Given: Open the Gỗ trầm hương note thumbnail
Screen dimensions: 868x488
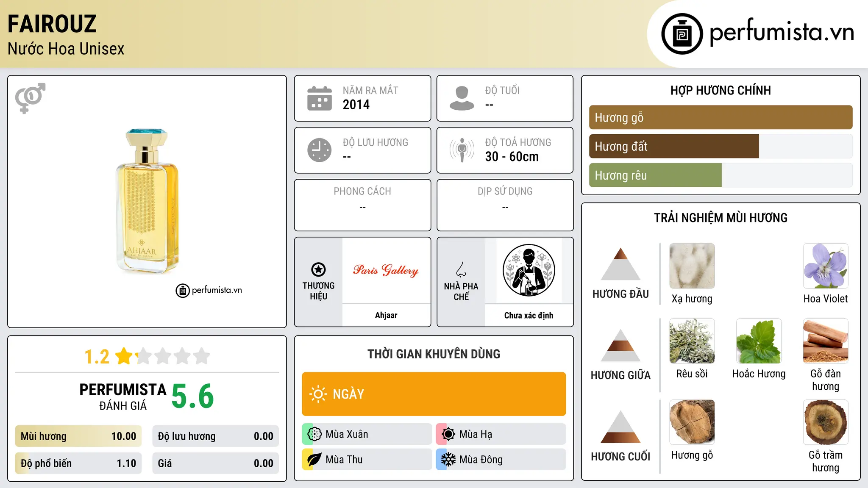Looking at the screenshot, I should pos(826,422).
